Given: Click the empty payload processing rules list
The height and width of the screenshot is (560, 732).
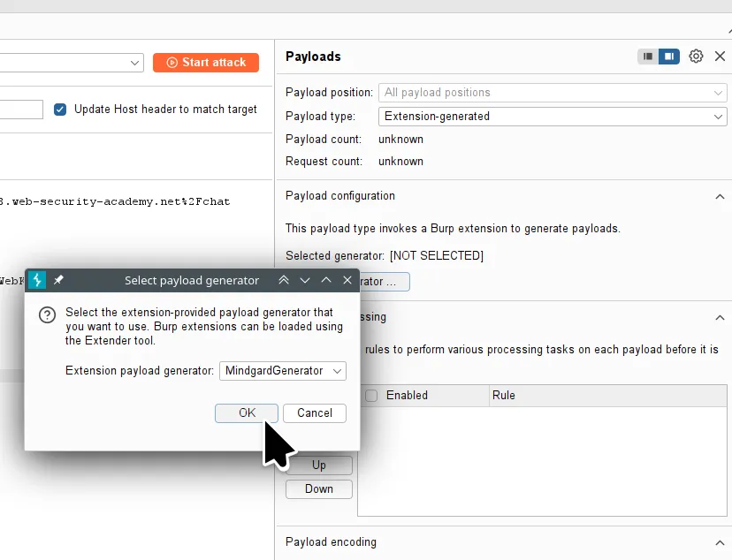Looking at the screenshot, I should point(542,461).
